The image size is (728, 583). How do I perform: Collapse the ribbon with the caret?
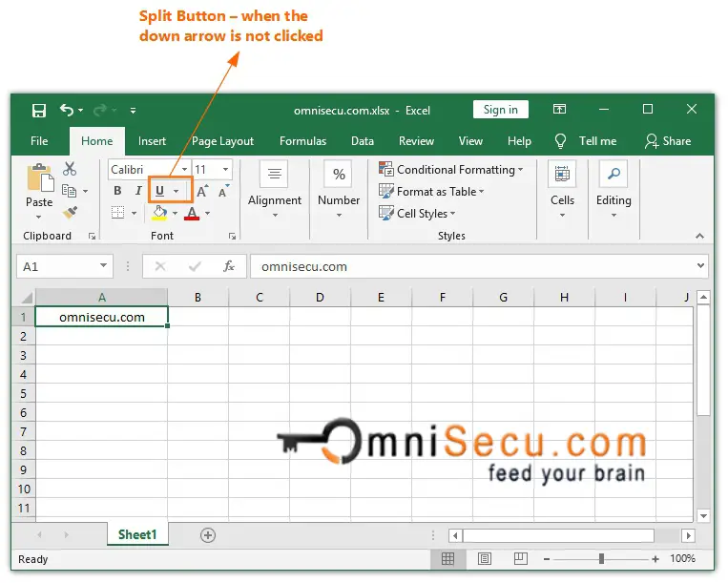[x=699, y=237]
